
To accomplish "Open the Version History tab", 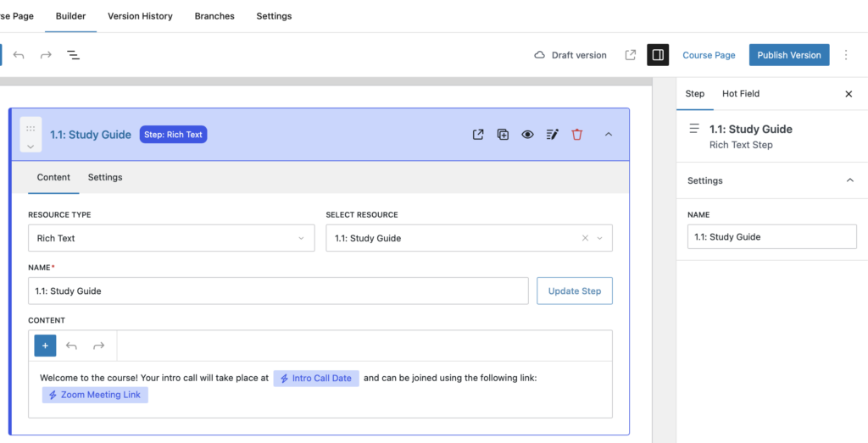I will coord(140,16).
